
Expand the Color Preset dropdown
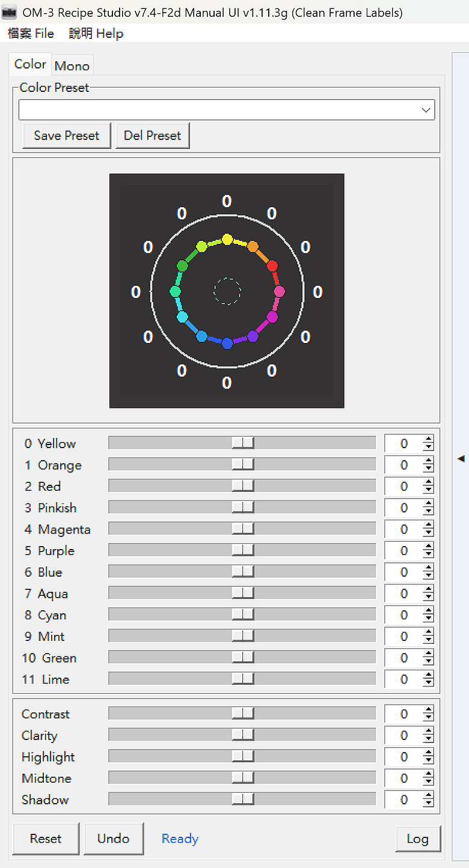(x=426, y=110)
